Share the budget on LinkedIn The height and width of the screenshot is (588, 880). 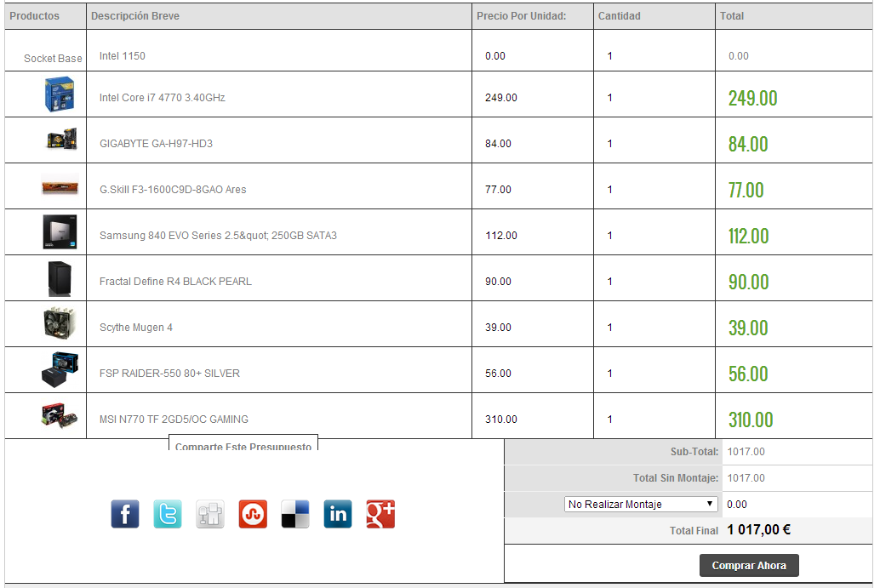click(338, 514)
